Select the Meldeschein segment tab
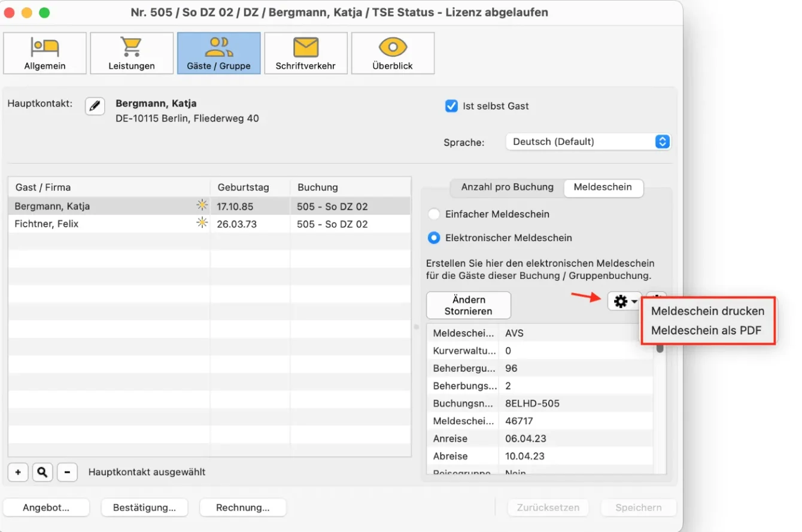Screen dimensions: 802x532 [603, 187]
